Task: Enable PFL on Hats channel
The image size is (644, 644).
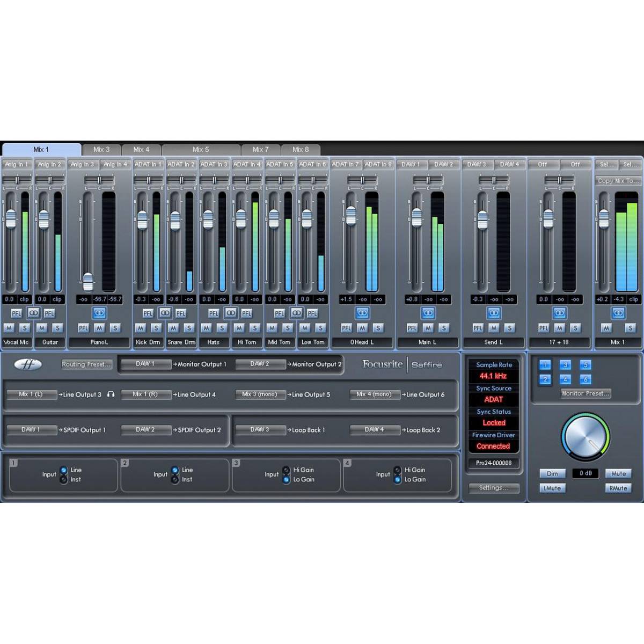Action: (x=214, y=313)
